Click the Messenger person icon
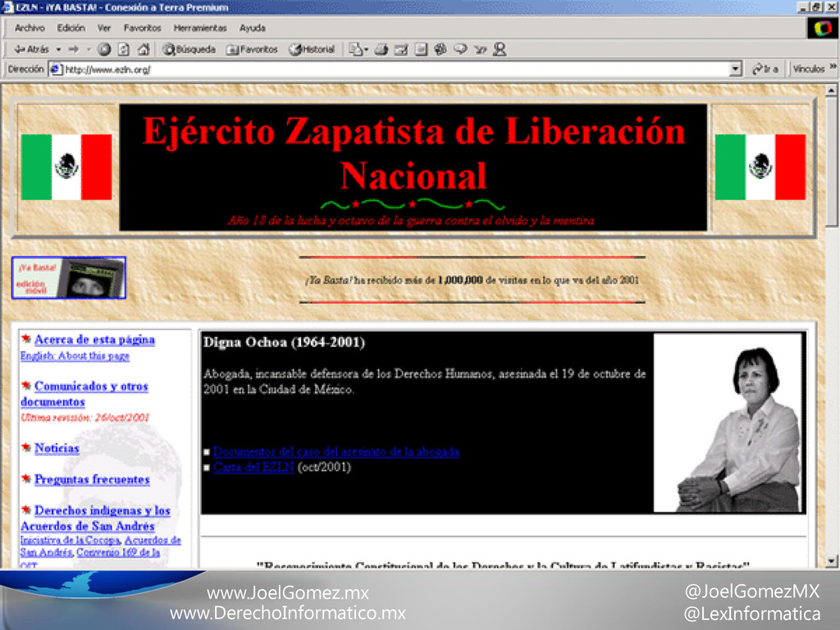Image resolution: width=840 pixels, height=630 pixels. point(500,49)
